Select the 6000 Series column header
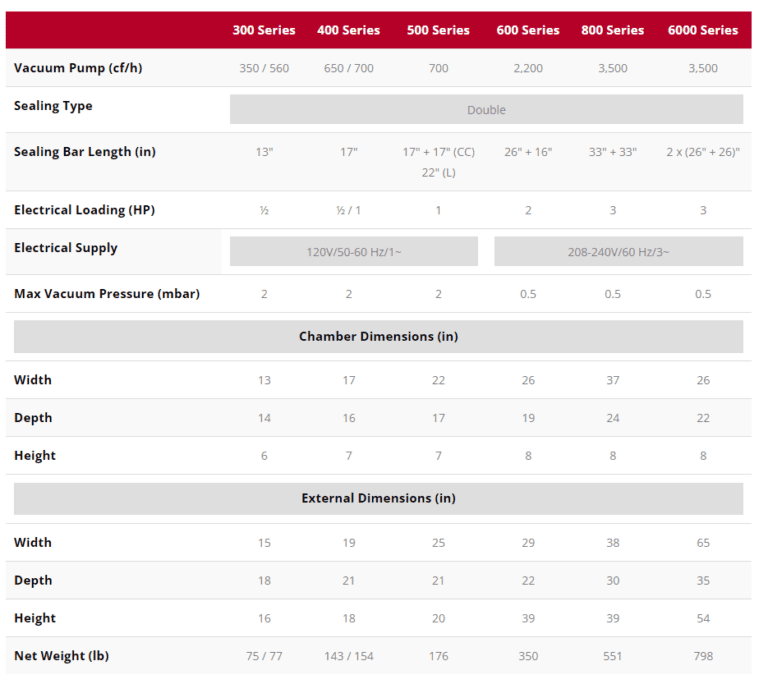 (702, 30)
